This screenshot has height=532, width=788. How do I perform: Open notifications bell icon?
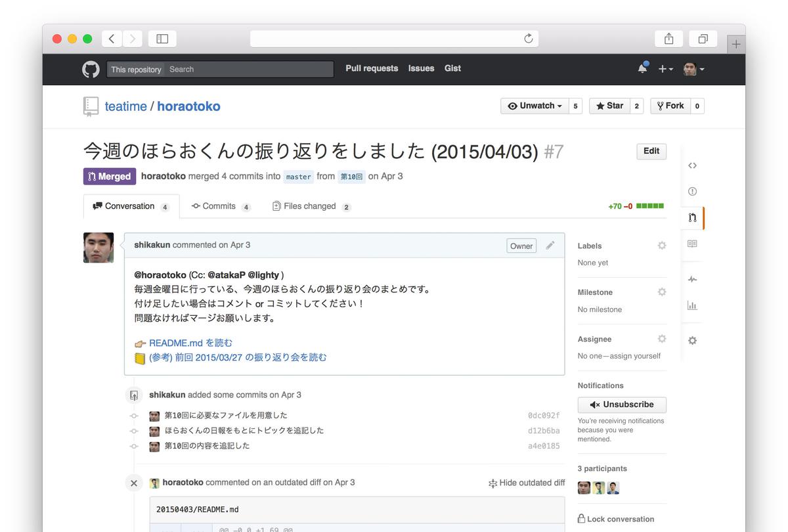643,68
